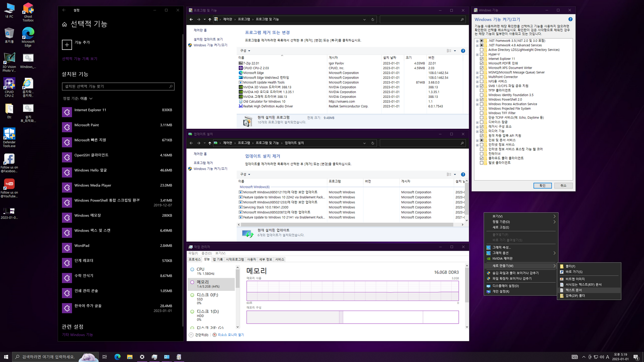Open the Ghost Toolbox desktop icon
The image size is (644, 362).
(x=28, y=12)
